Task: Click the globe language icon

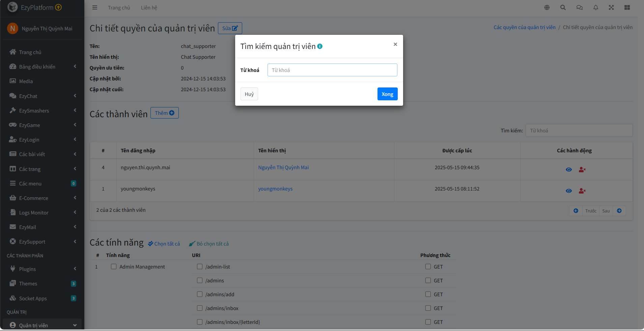Action: point(547,7)
